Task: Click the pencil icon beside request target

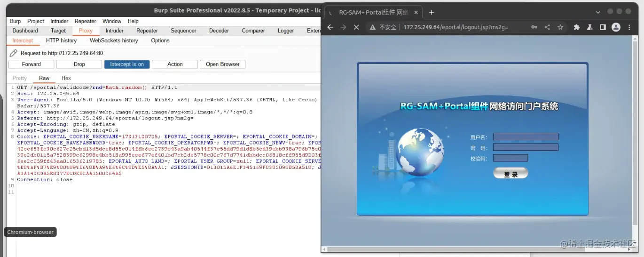Action: point(14,53)
